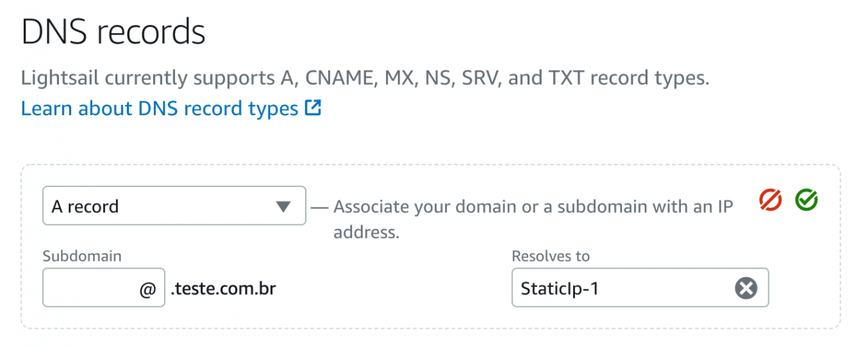Cancel the DNS record with red icon

[x=770, y=199]
